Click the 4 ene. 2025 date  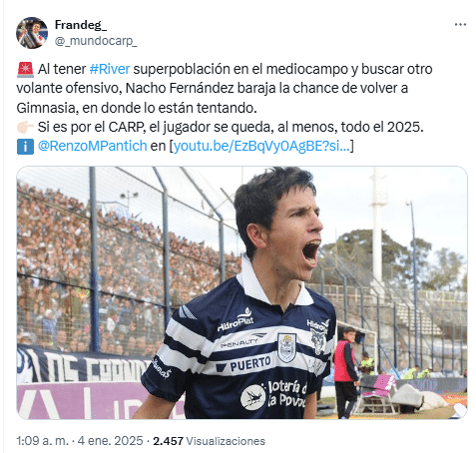pos(110,441)
